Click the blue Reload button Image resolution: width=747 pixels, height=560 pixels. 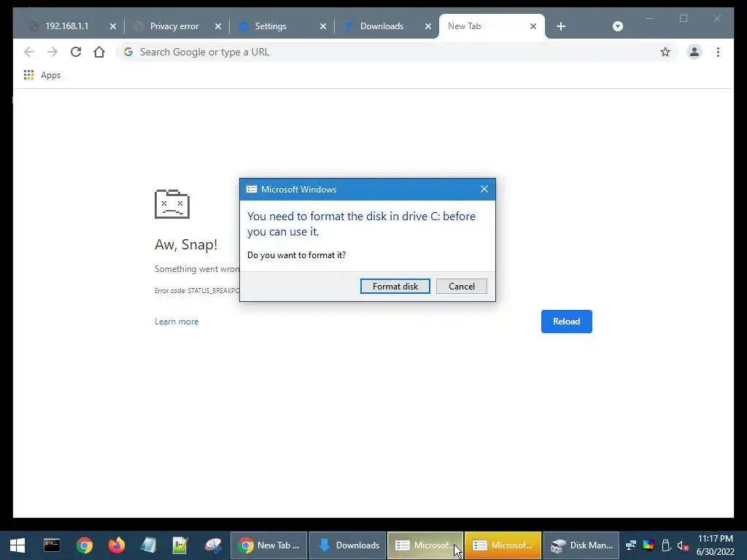566,322
